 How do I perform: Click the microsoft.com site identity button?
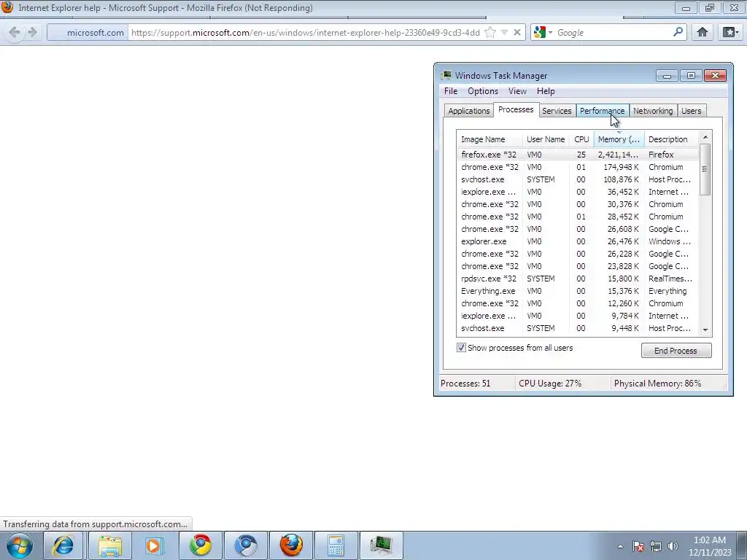(88, 32)
